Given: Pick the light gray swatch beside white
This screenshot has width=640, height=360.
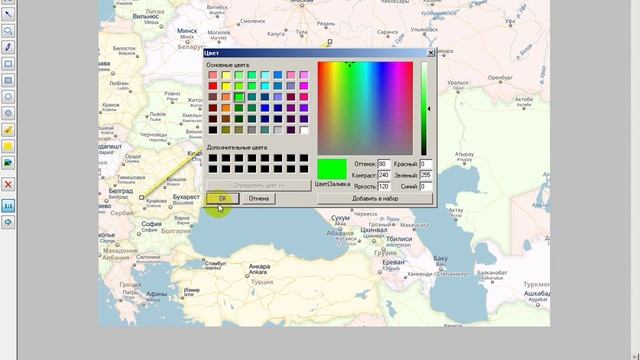Looking at the screenshot, I should [278, 130].
